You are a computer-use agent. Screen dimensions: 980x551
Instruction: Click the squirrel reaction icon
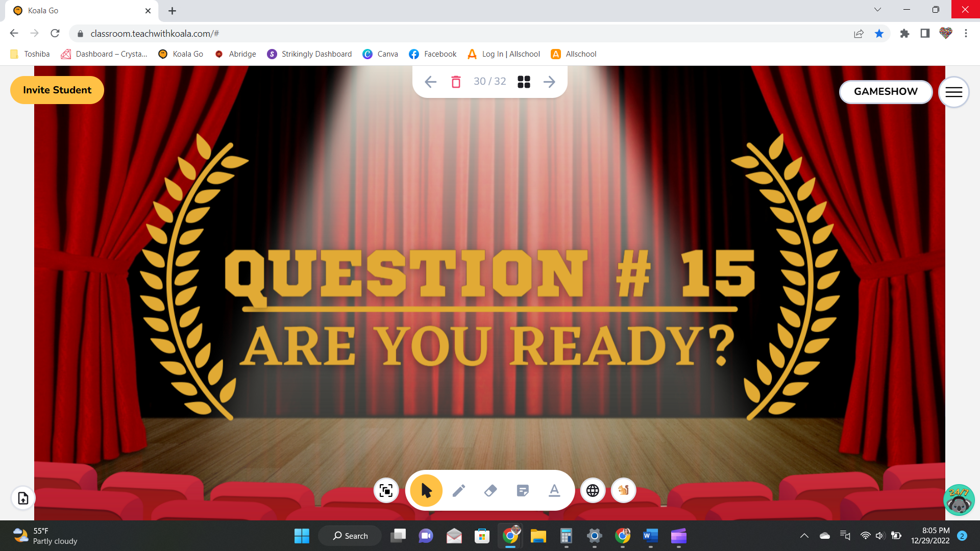(623, 490)
